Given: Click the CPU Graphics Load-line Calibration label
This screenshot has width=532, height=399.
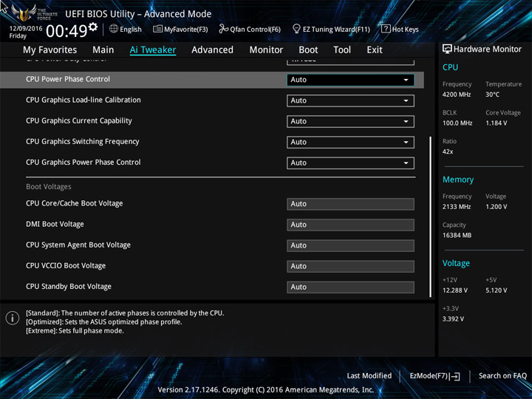Looking at the screenshot, I should [83, 100].
